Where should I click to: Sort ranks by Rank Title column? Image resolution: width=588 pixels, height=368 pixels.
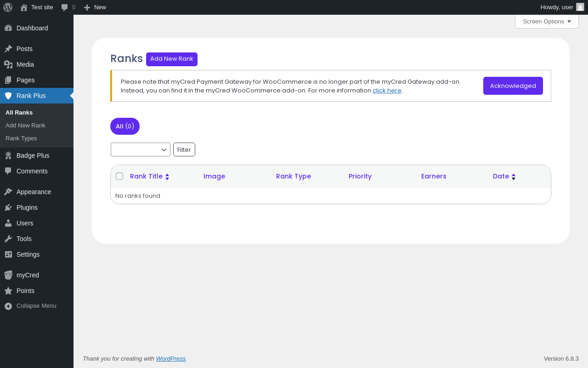tap(146, 176)
